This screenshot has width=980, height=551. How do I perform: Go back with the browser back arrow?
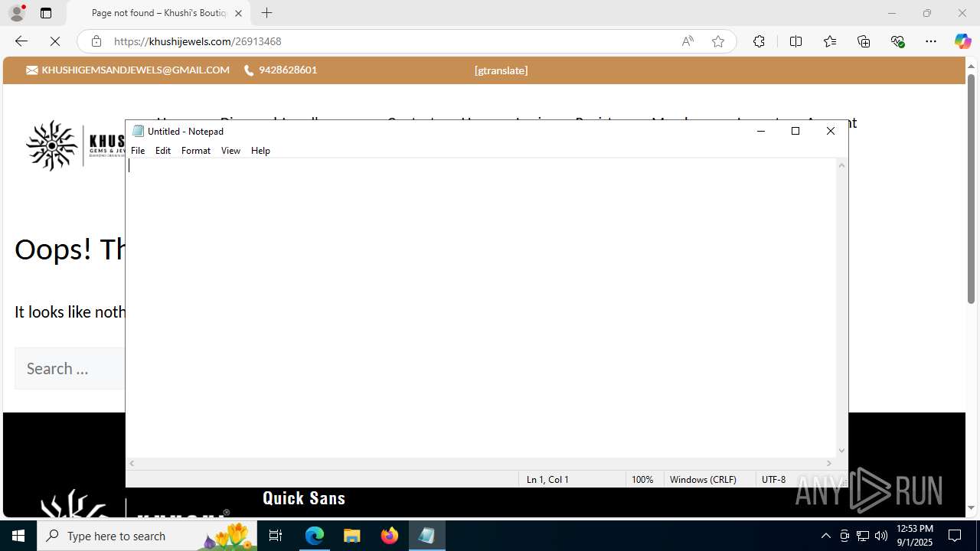pyautogui.click(x=21, y=41)
